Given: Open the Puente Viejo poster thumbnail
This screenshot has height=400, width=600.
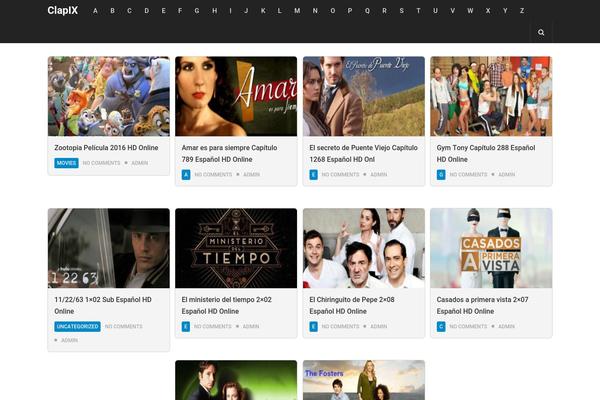Looking at the screenshot, I should pos(364,96).
